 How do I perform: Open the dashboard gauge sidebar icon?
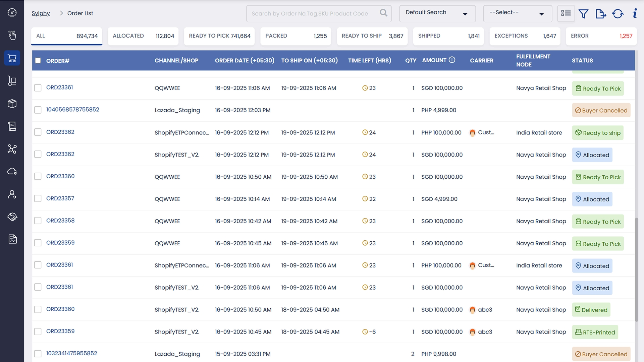[x=12, y=13]
